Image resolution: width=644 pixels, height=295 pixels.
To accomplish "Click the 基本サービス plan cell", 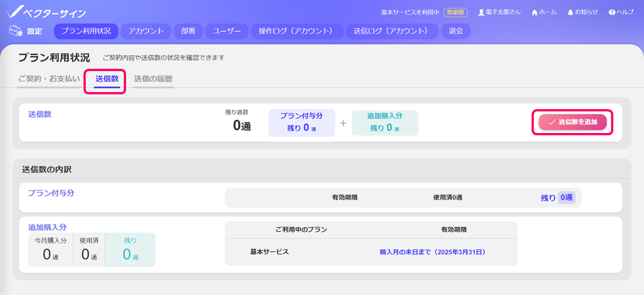I will tap(269, 252).
